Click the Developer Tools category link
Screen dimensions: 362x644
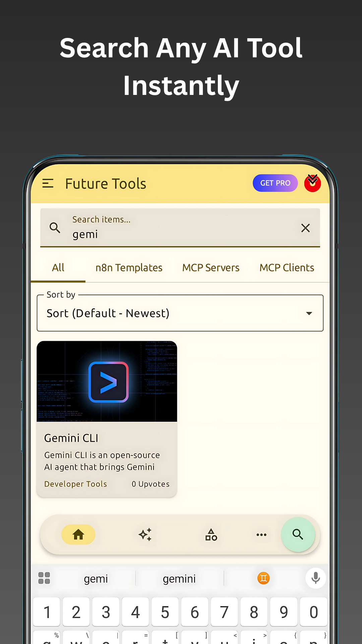point(75,484)
